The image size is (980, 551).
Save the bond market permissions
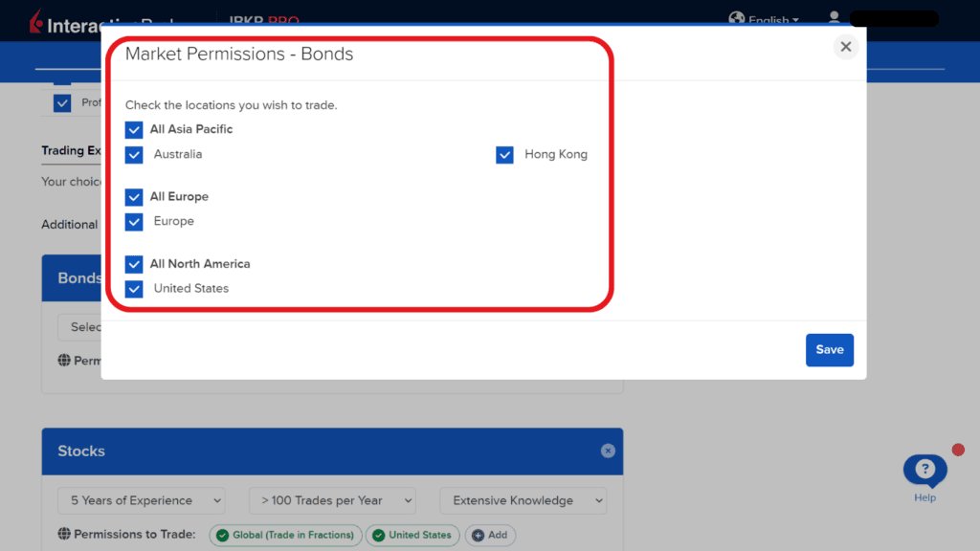click(x=829, y=350)
